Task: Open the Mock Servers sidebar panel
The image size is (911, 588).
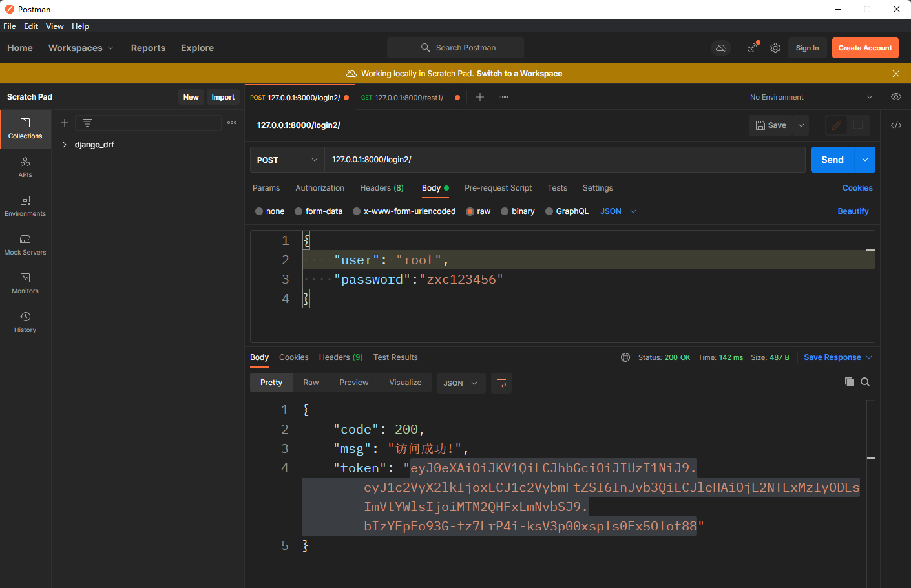Action: 25,245
